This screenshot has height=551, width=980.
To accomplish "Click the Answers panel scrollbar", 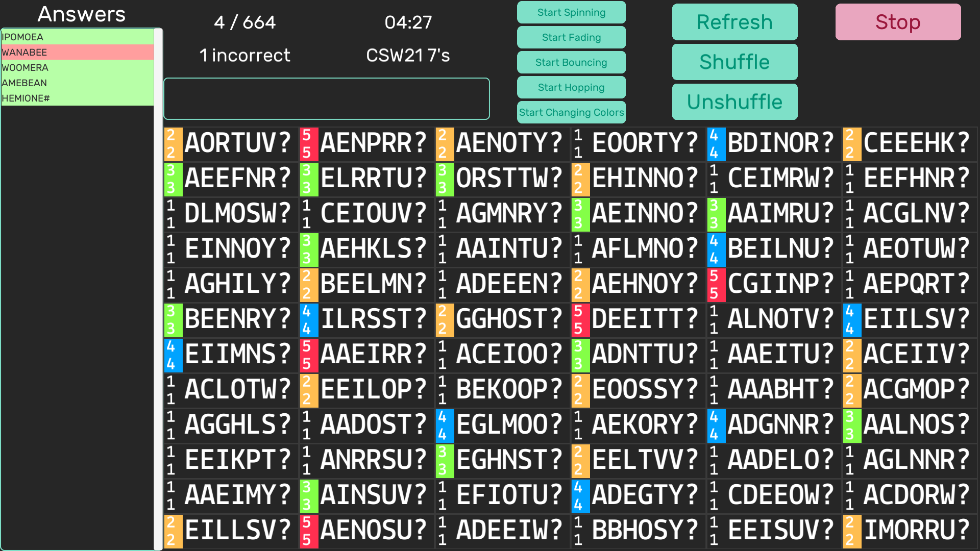I will pyautogui.click(x=158, y=288).
